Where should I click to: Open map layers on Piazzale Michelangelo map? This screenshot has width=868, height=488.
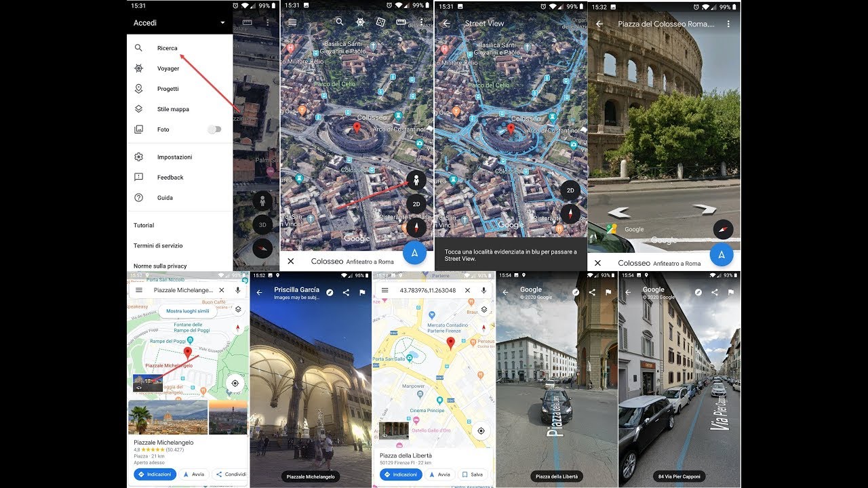(238, 310)
